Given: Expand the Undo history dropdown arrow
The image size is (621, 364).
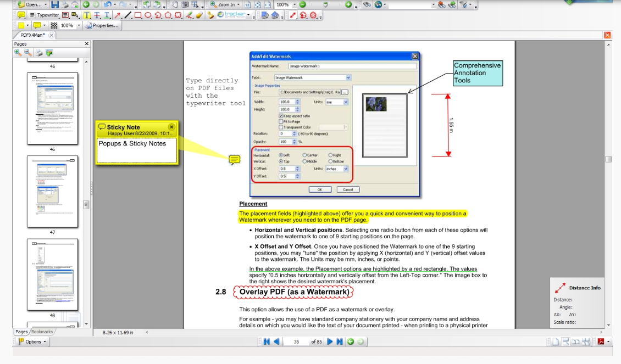Looking at the screenshot, I should (115, 4).
